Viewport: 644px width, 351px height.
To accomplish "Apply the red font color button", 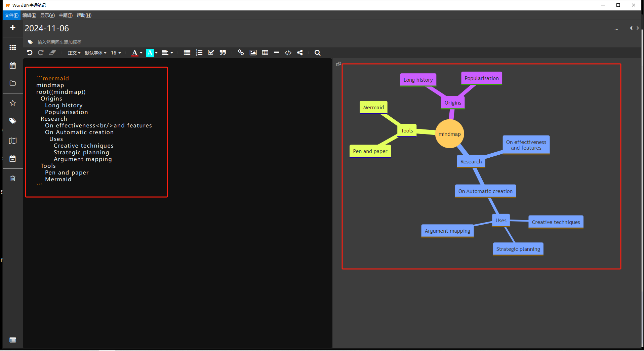I will pos(134,53).
